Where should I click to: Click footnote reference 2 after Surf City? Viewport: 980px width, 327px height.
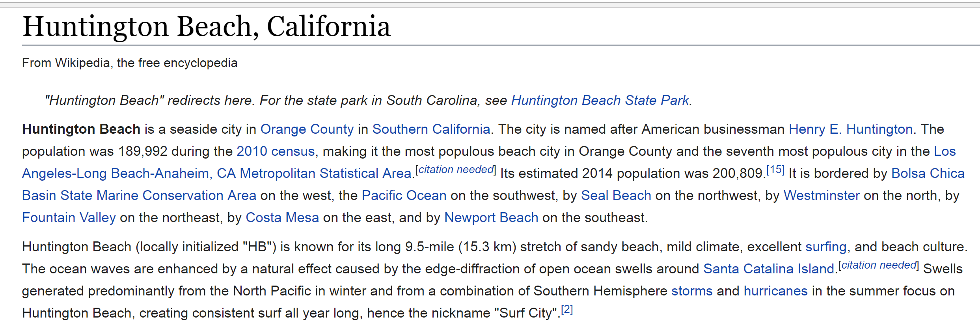[566, 310]
